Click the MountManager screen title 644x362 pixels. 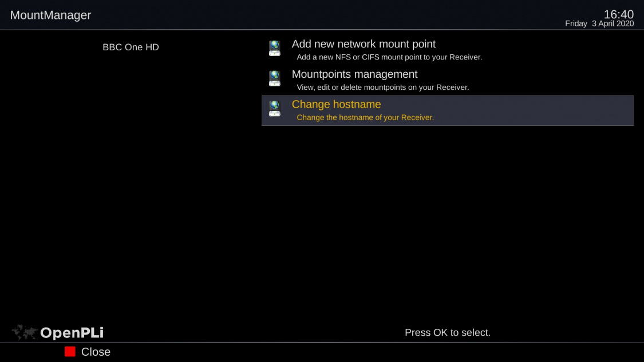(x=50, y=15)
